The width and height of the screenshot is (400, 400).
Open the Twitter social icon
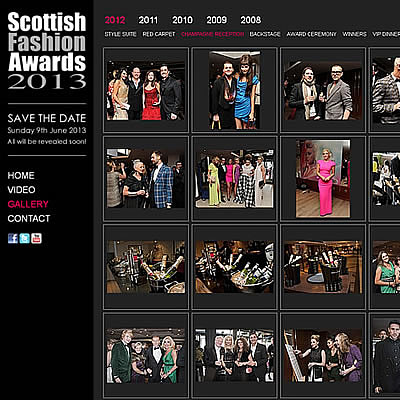tap(24, 238)
